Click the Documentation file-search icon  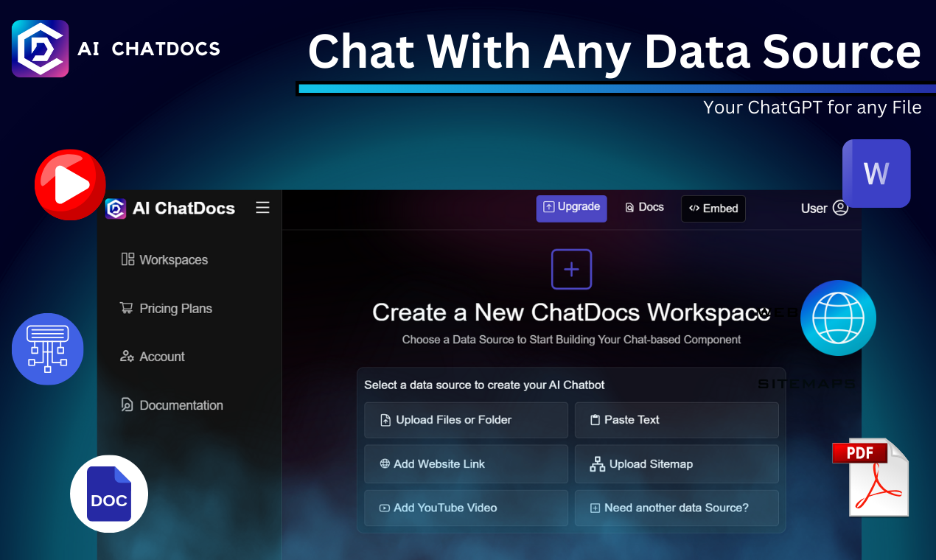coord(127,405)
